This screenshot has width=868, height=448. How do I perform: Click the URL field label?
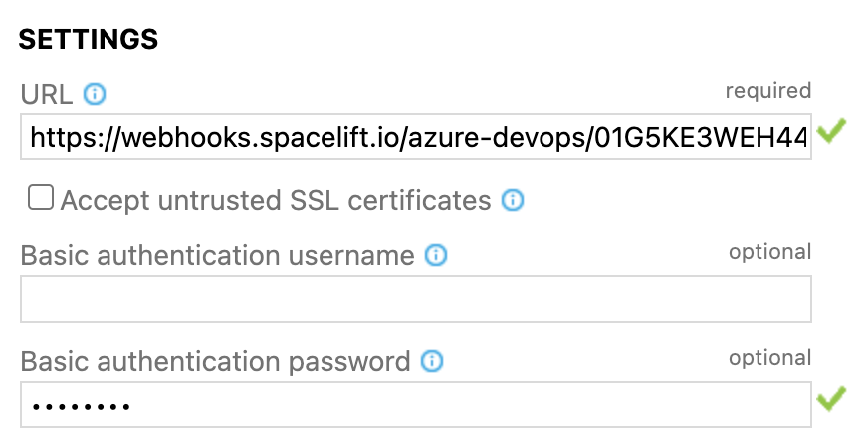click(x=47, y=95)
